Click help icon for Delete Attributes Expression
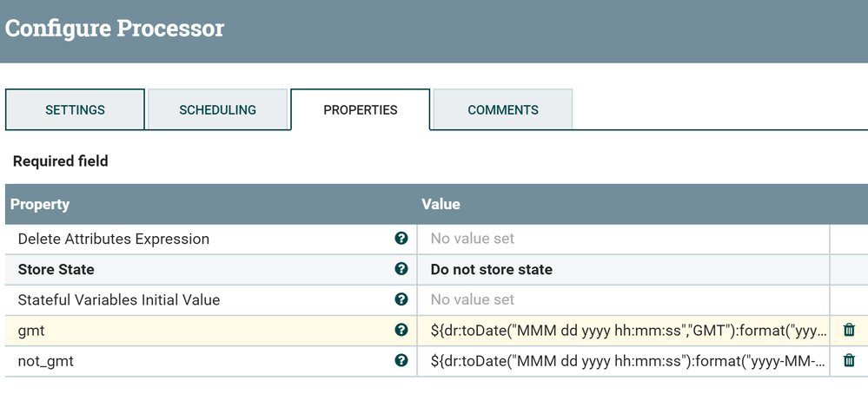Screen dimensions: 868x394 pyautogui.click(x=401, y=239)
